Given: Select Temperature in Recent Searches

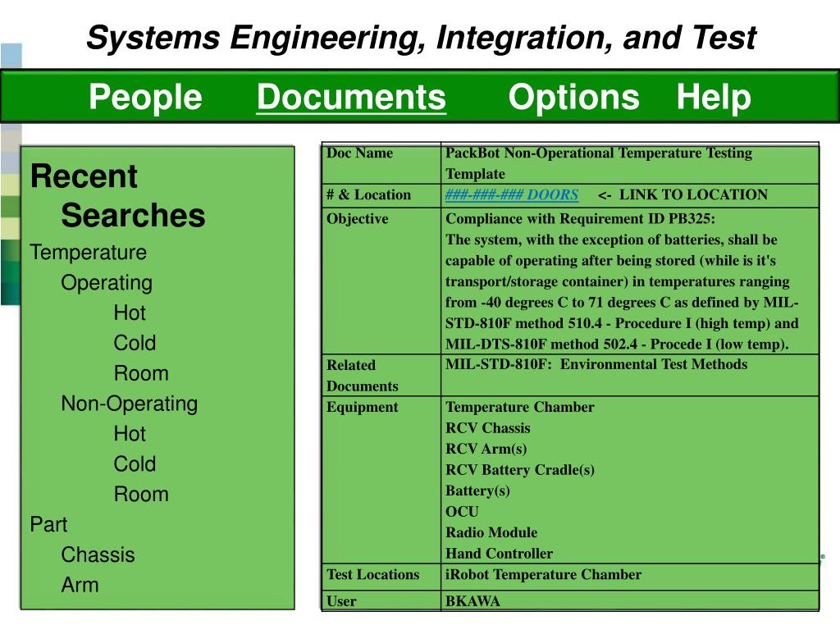Looking at the screenshot, I should [89, 253].
